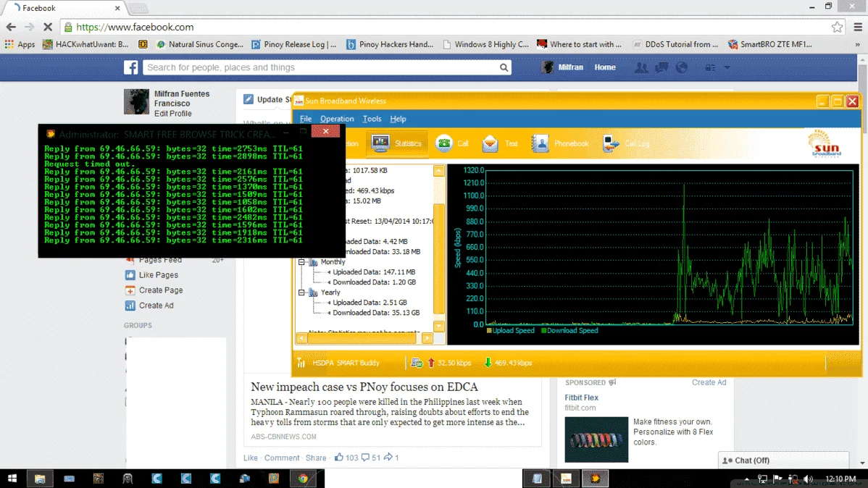Screen dimensions: 868x488
Task: Click the statistics panel scroll-down arrow
Action: click(x=439, y=326)
